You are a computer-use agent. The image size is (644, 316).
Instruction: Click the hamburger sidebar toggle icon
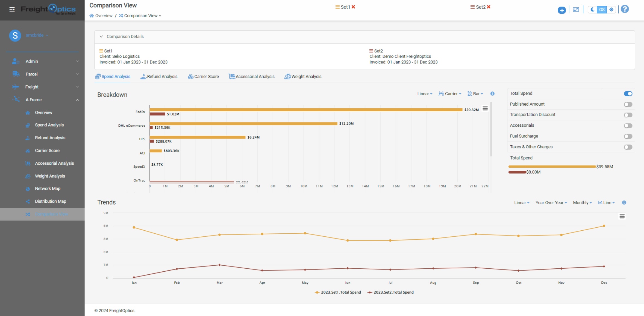pyautogui.click(x=12, y=10)
